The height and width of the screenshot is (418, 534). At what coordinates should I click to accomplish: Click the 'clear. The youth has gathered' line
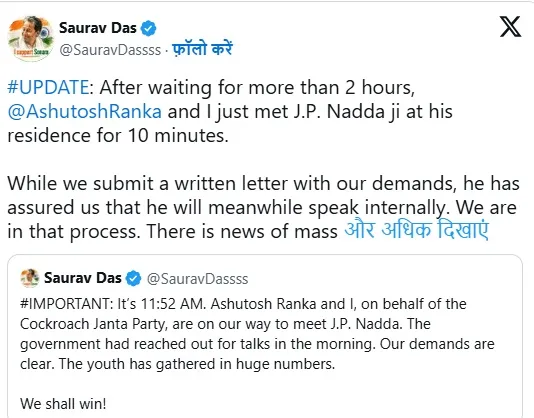tap(177, 364)
